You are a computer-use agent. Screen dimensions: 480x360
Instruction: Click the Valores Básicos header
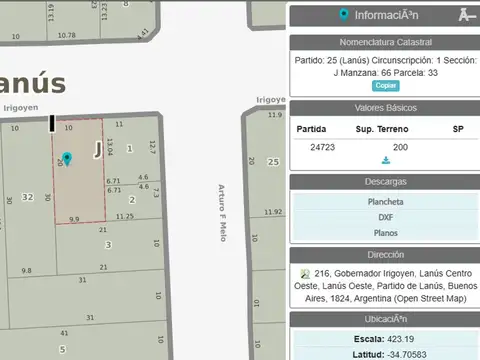[x=386, y=108]
